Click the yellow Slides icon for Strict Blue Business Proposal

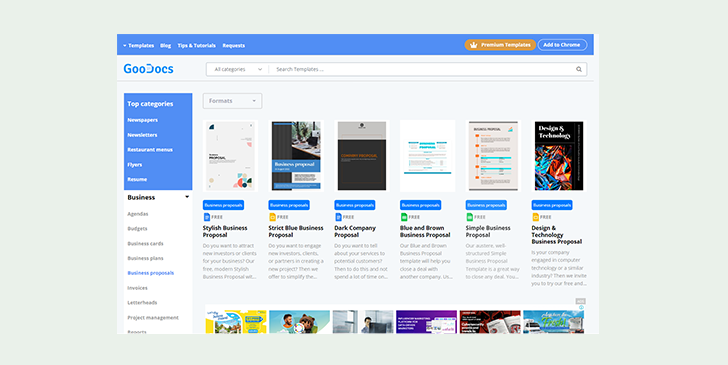pos(273,217)
